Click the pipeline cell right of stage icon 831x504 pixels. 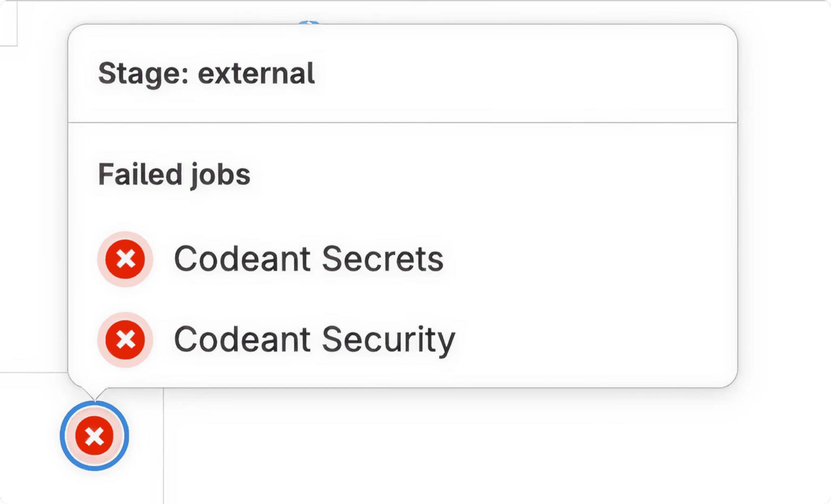tap(487, 446)
